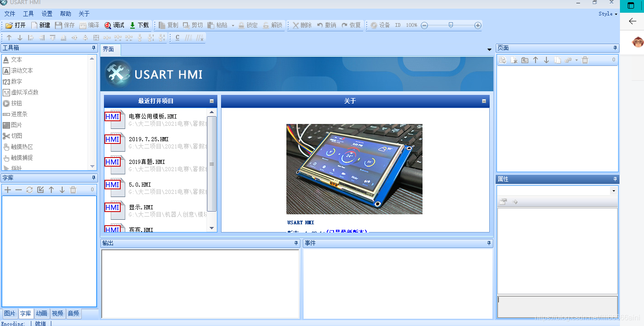Image resolution: width=644 pixels, height=326 pixels.
Task: Start 调试 debug simulator
Action: click(114, 25)
